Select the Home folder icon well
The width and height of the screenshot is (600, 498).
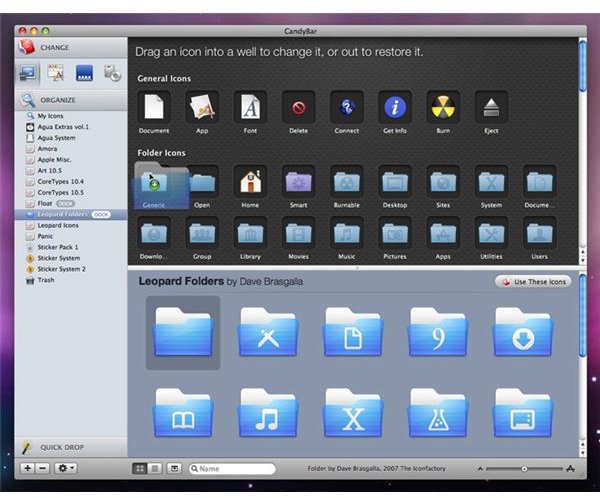coord(250,181)
